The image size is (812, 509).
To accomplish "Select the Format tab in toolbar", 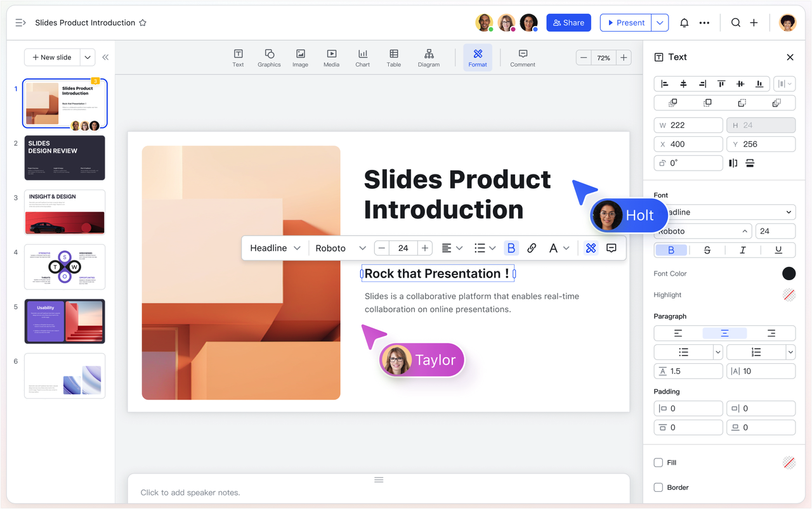I will coord(478,58).
